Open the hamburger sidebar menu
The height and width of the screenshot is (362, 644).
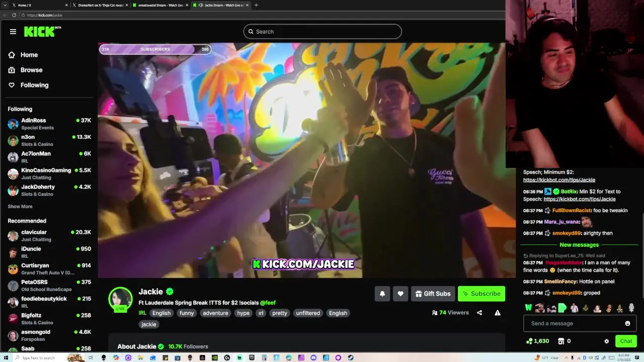point(13,31)
